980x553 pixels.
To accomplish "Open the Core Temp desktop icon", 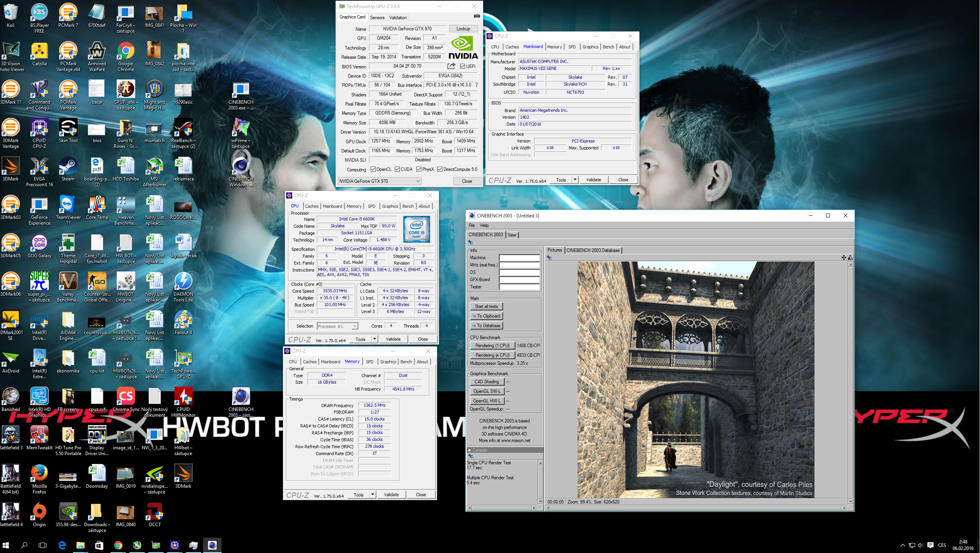I will [x=97, y=208].
